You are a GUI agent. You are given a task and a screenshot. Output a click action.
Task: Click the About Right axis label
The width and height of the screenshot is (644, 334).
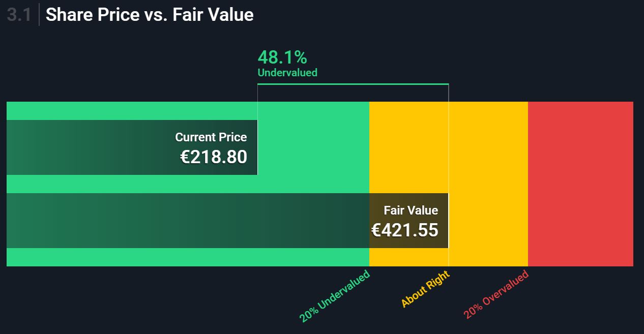click(425, 289)
